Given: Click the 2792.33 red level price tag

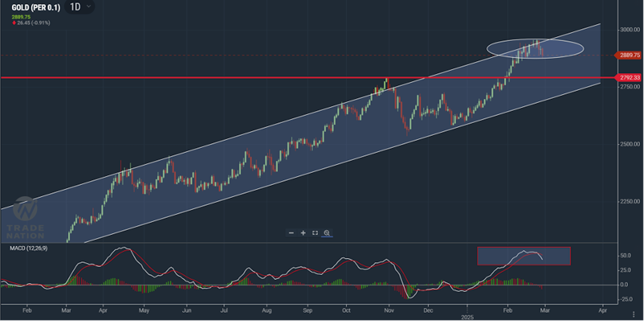Looking at the screenshot, I should click(629, 78).
